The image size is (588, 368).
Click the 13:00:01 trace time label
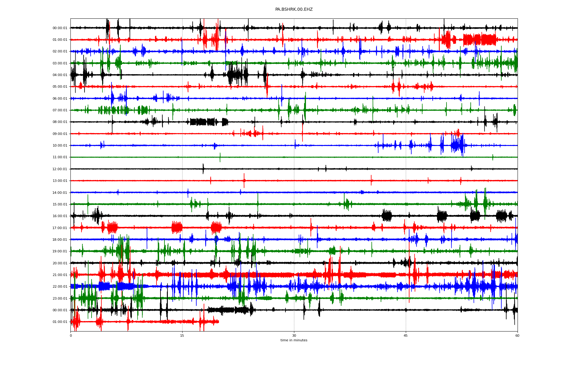pos(60,181)
